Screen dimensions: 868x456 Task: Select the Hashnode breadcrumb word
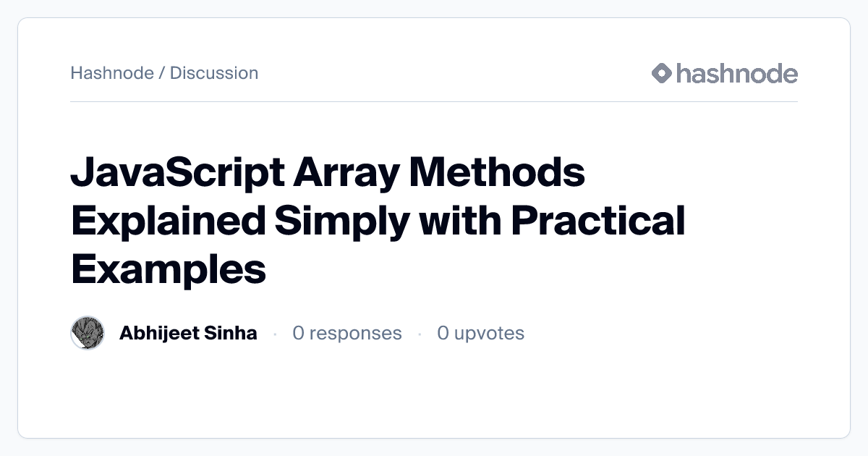(112, 73)
